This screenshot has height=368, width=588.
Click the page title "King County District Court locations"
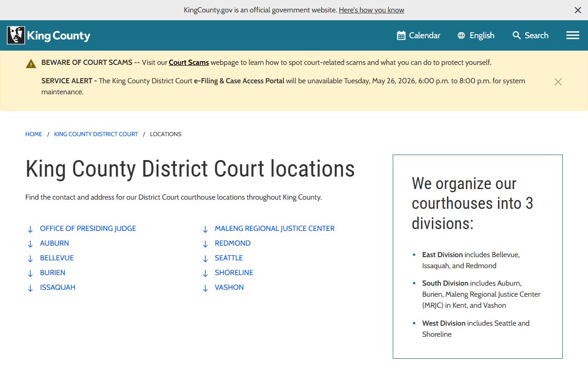coord(190,168)
